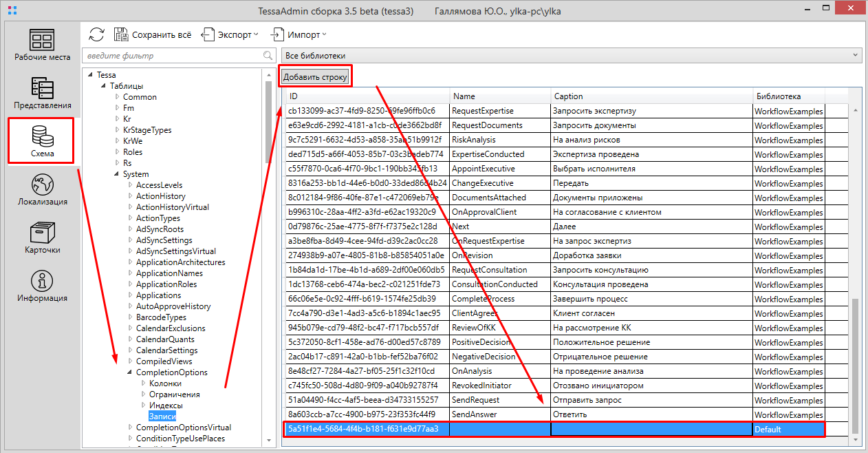This screenshot has height=453, width=868.
Task: Expand the Колонки tree node
Action: coord(143,383)
